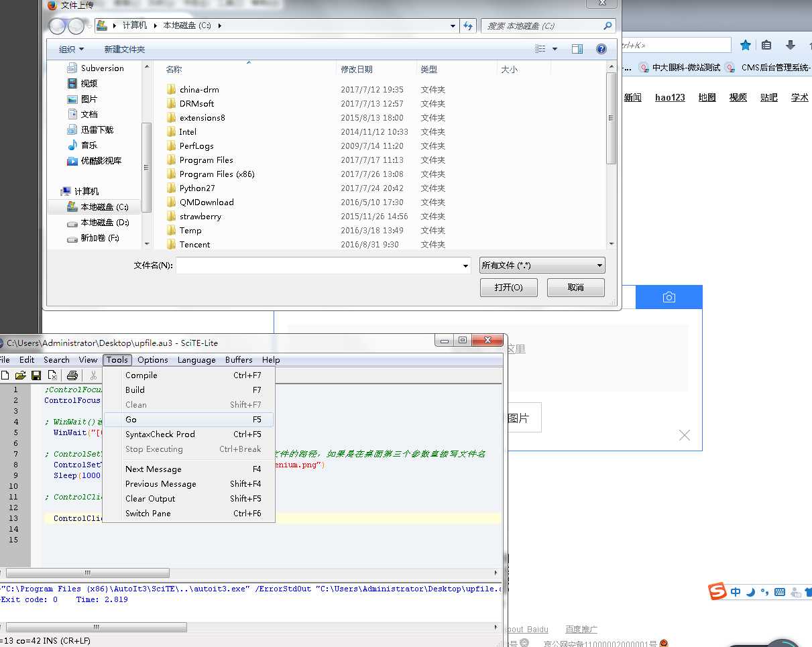This screenshot has width=812, height=647.
Task: Choose Build from the Tools menu
Action: [x=188, y=390]
